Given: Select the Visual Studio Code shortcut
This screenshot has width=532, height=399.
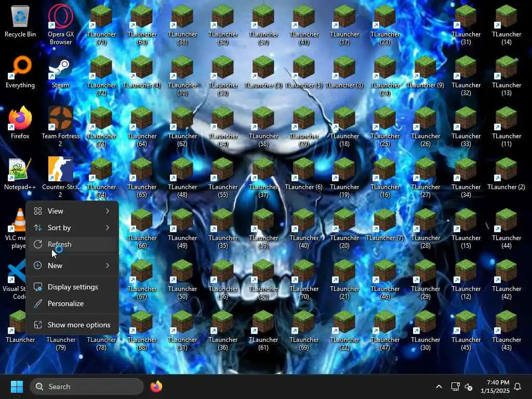Looking at the screenshot, I should click(x=14, y=279).
